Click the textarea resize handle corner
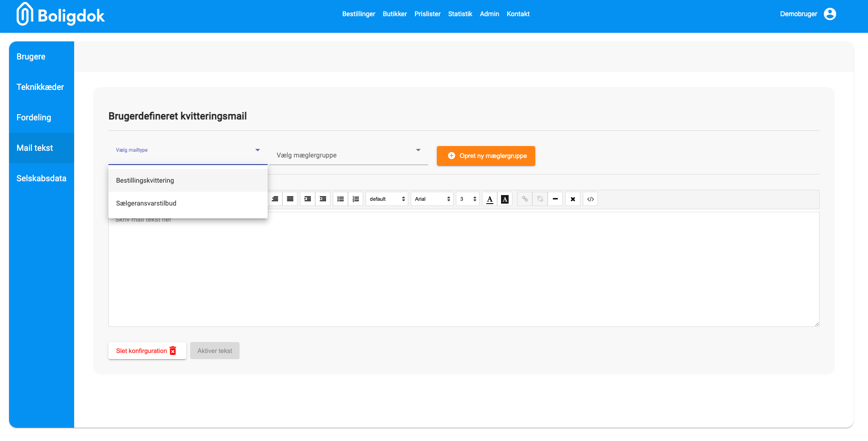868x441 pixels. point(817,324)
